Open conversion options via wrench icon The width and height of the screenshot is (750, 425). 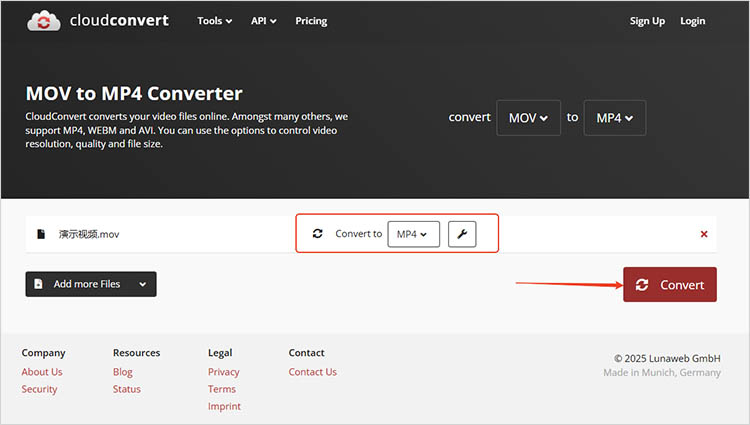point(462,234)
